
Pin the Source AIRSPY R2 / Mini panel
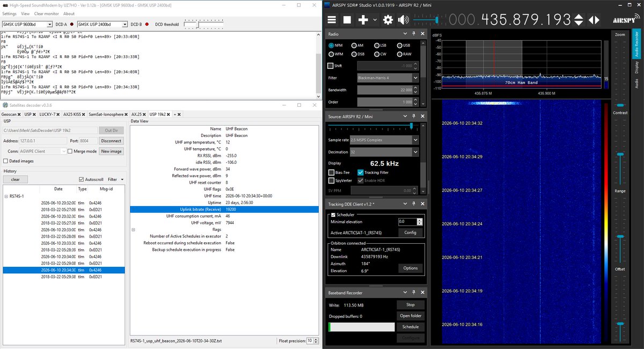(413, 117)
